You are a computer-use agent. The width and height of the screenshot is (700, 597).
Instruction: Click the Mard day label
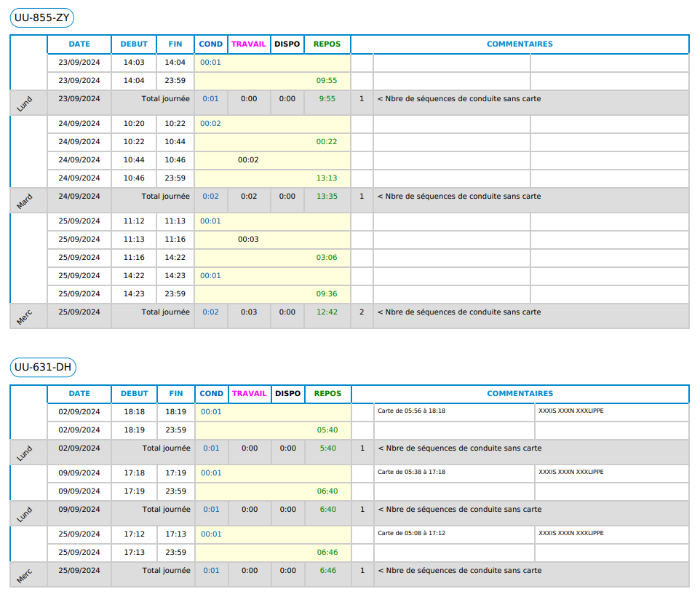pos(25,202)
